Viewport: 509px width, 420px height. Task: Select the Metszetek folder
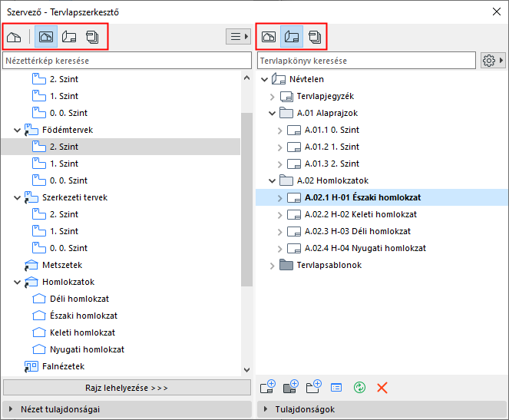coord(62,265)
